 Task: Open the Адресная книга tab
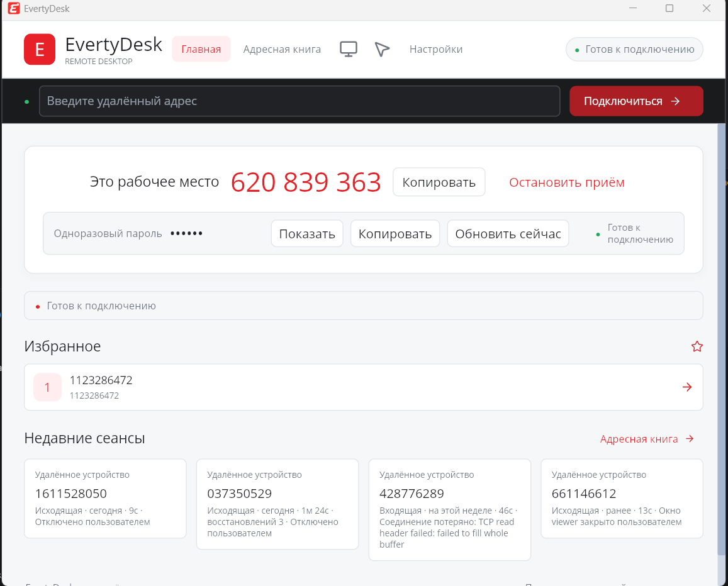(x=282, y=49)
